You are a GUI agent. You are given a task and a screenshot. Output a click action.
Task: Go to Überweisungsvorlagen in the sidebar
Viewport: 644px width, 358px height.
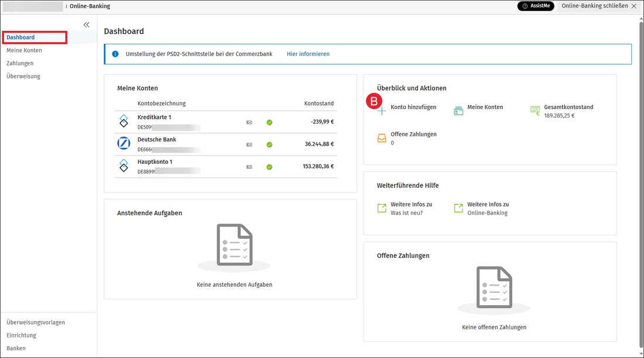click(36, 322)
